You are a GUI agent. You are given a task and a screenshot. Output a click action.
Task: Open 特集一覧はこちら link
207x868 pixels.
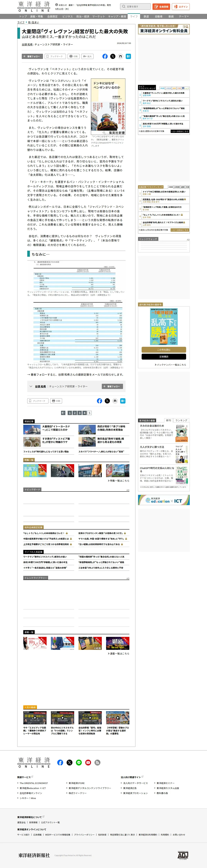[x=118, y=481]
